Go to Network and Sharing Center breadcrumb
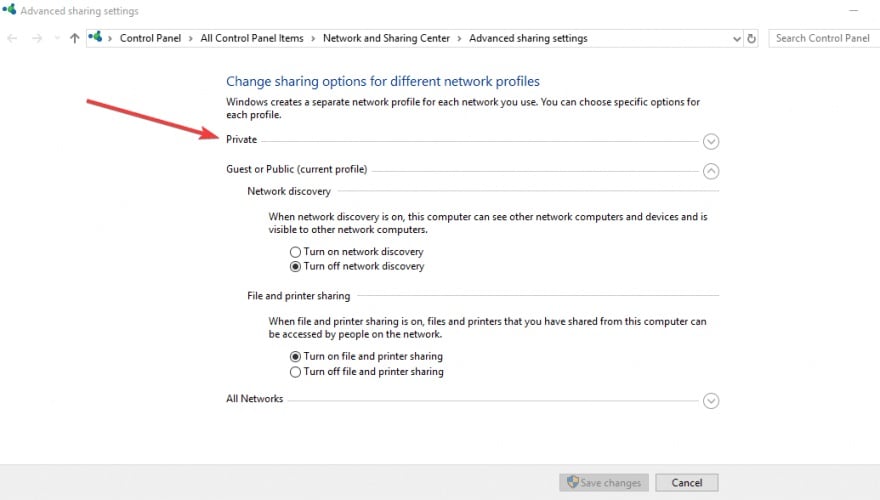880x500 pixels. pyautogui.click(x=386, y=38)
